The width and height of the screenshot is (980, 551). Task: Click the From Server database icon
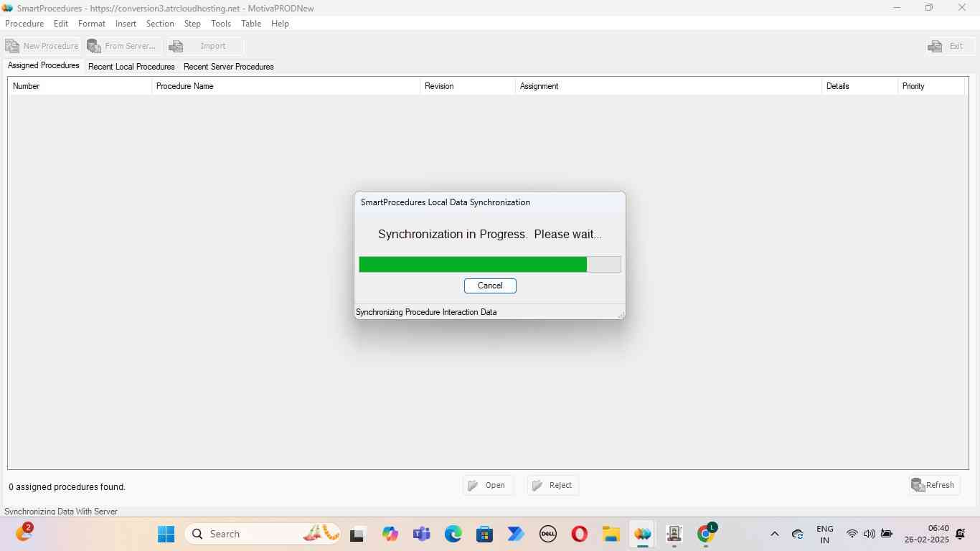tap(94, 46)
